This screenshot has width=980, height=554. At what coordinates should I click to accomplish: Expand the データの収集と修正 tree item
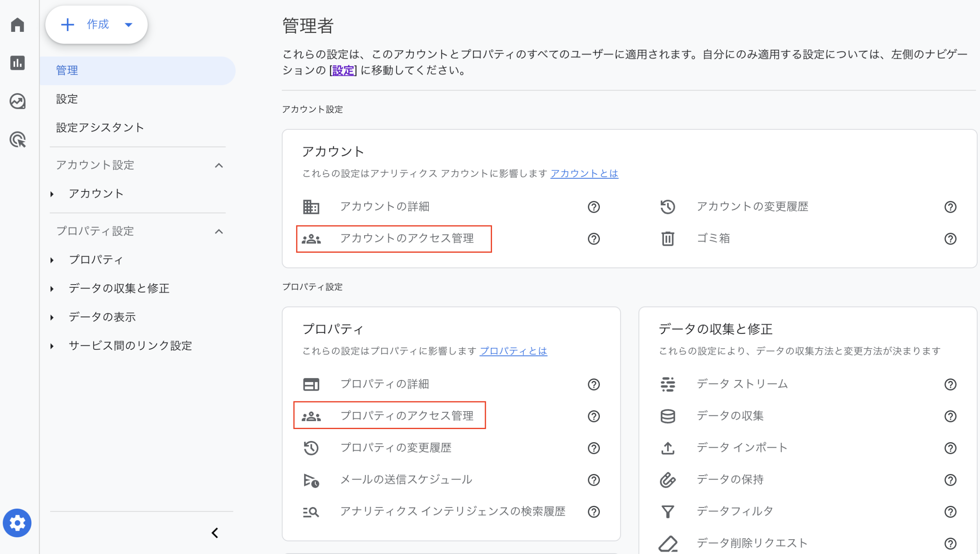tap(52, 289)
